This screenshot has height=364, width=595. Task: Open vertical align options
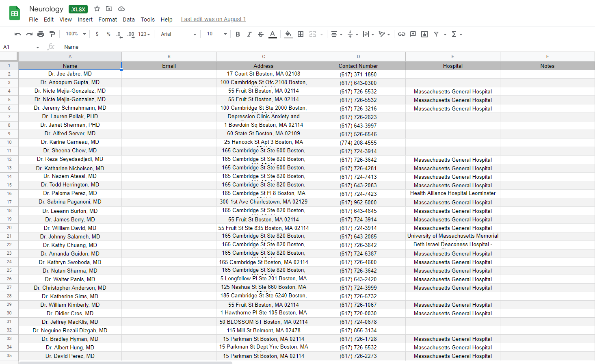coord(353,34)
